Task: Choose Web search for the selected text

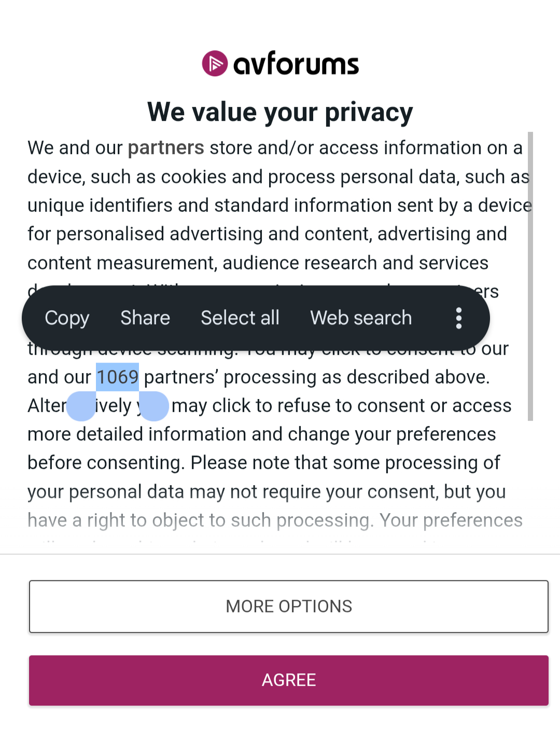Action: (361, 318)
